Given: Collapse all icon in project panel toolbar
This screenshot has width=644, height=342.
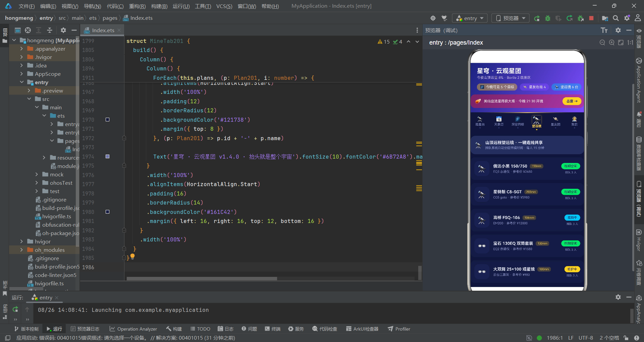Looking at the screenshot, I should [50, 31].
